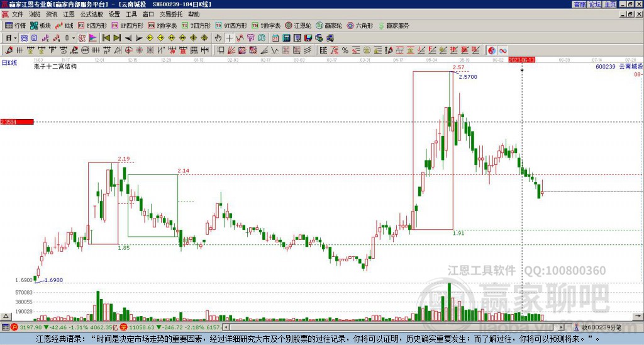
Task: Open the 六角形 hexagon tool
Action: [x=360, y=25]
